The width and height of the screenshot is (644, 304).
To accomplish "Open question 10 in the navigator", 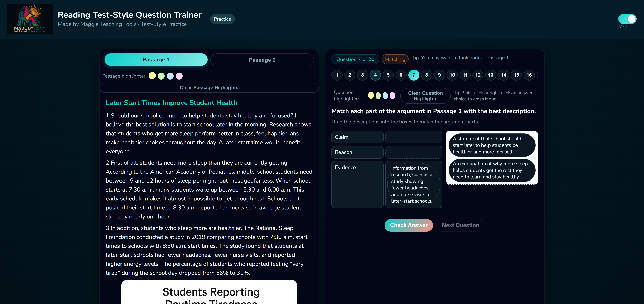I will click(x=452, y=75).
